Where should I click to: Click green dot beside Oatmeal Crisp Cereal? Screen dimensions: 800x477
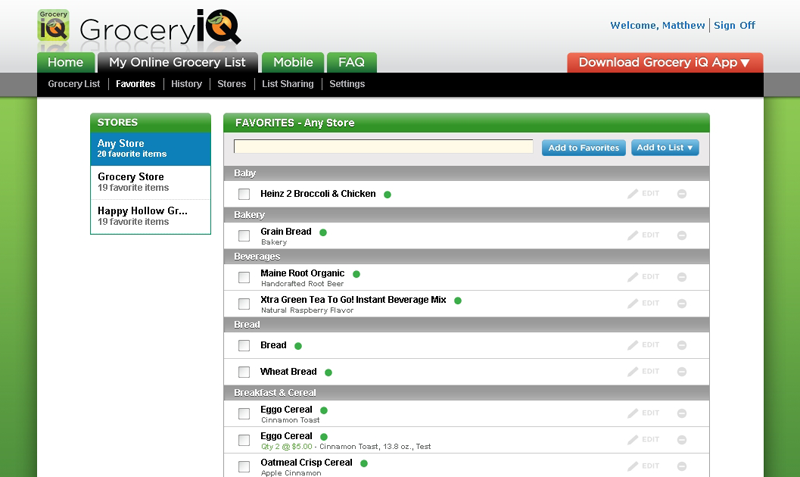pos(364,463)
